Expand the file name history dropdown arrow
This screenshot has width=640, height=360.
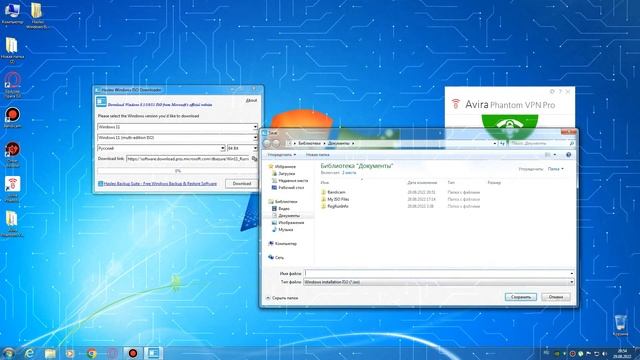tap(571, 273)
